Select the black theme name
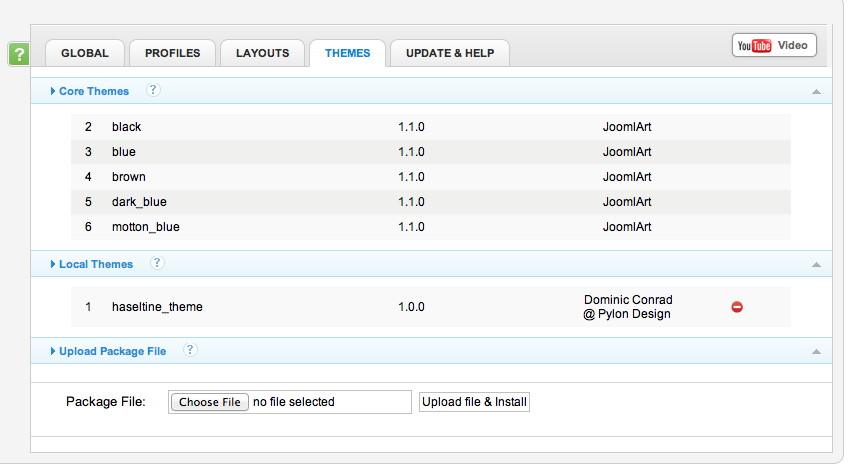Screen dimensions: 849x472 pos(126,127)
